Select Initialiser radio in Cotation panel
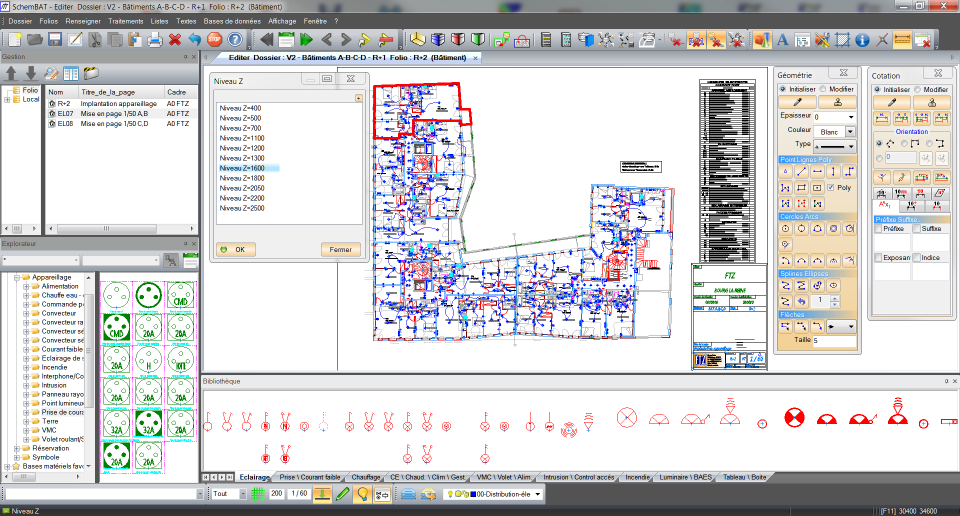This screenshot has width=960, height=516. coord(877,89)
